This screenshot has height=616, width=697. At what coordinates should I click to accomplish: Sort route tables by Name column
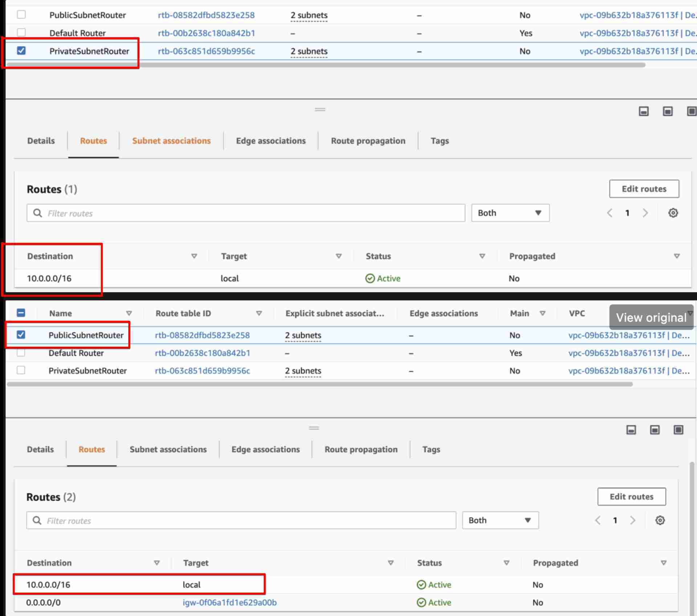pyautogui.click(x=129, y=313)
